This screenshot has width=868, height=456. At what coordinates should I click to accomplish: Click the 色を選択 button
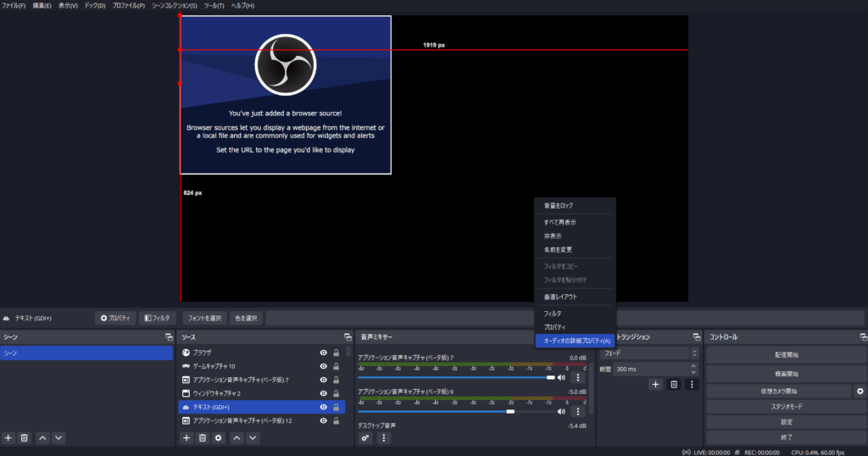[x=246, y=318]
